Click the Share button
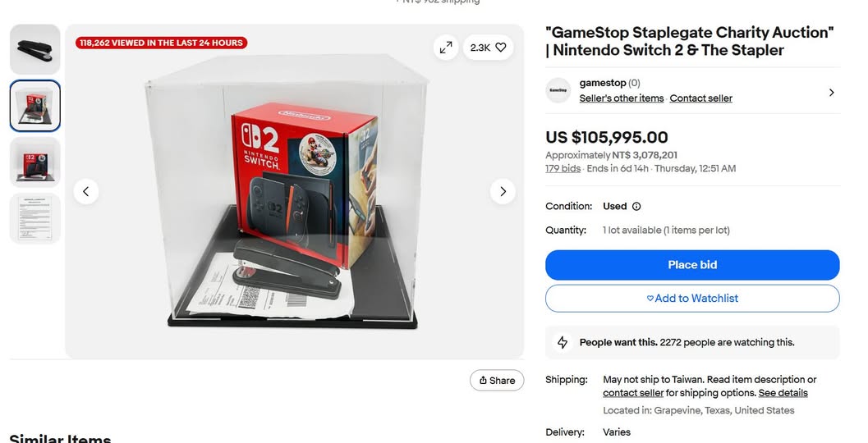Image resolution: width=868 pixels, height=443 pixels. point(497,381)
